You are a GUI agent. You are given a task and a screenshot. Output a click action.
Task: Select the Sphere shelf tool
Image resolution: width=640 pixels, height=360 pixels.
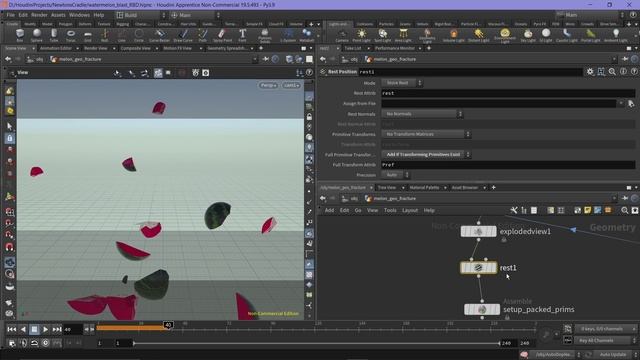tap(37, 35)
